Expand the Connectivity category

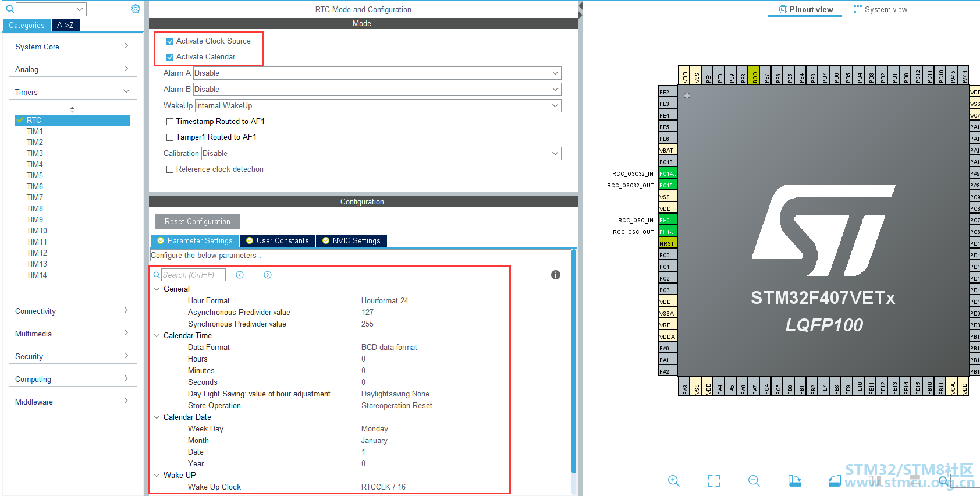click(x=72, y=311)
